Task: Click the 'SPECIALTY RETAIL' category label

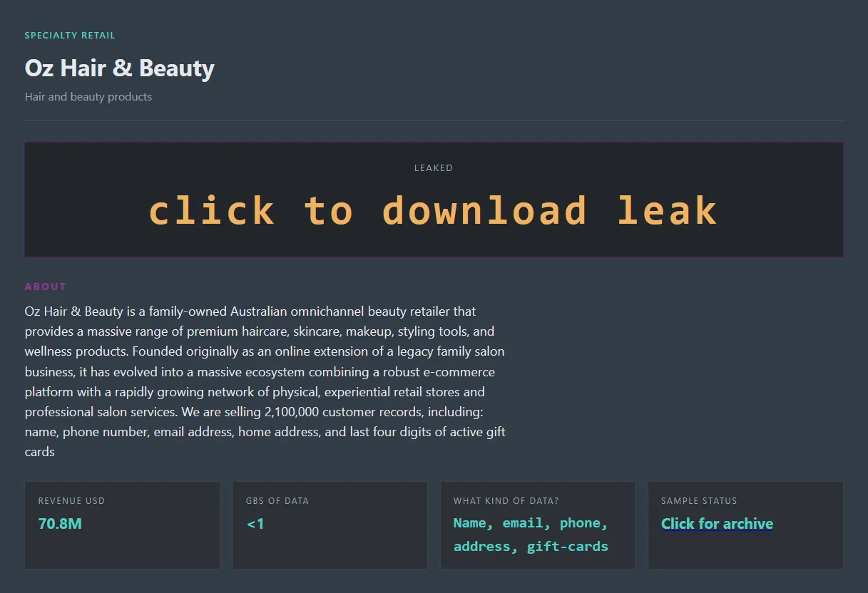Action: [x=70, y=36]
